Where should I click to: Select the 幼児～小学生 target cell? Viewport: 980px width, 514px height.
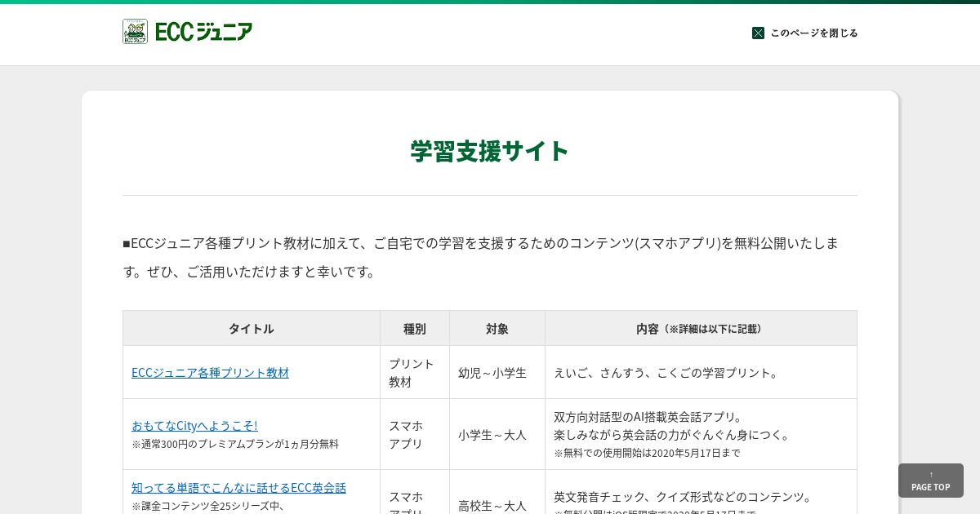pos(497,372)
